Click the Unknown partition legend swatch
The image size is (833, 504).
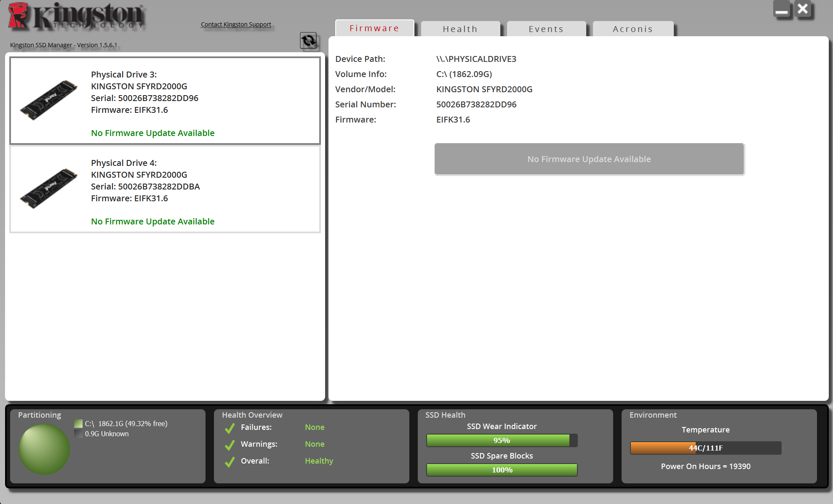tap(78, 434)
